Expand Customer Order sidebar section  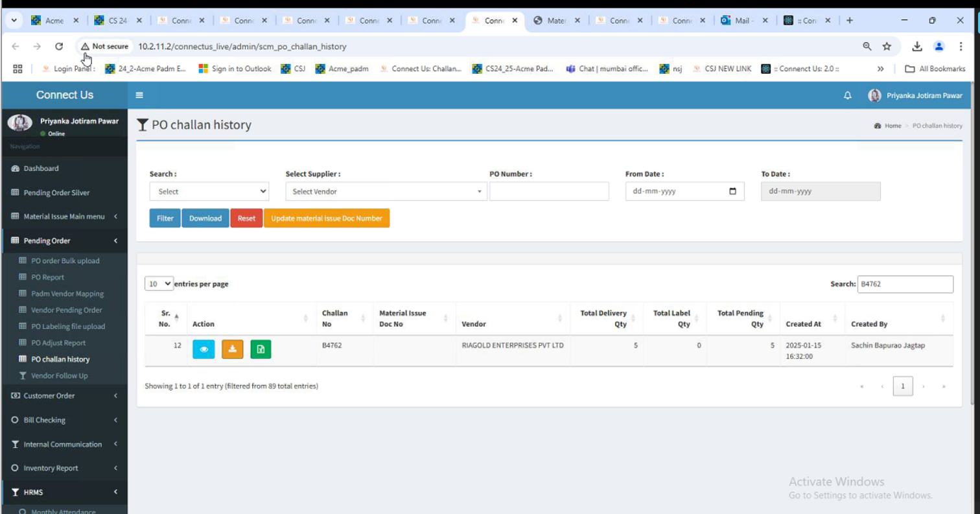(64, 395)
